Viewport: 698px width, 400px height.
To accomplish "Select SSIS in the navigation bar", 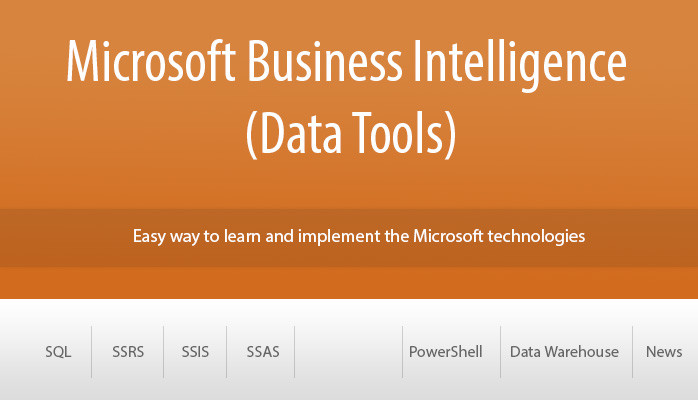I will 195,352.
